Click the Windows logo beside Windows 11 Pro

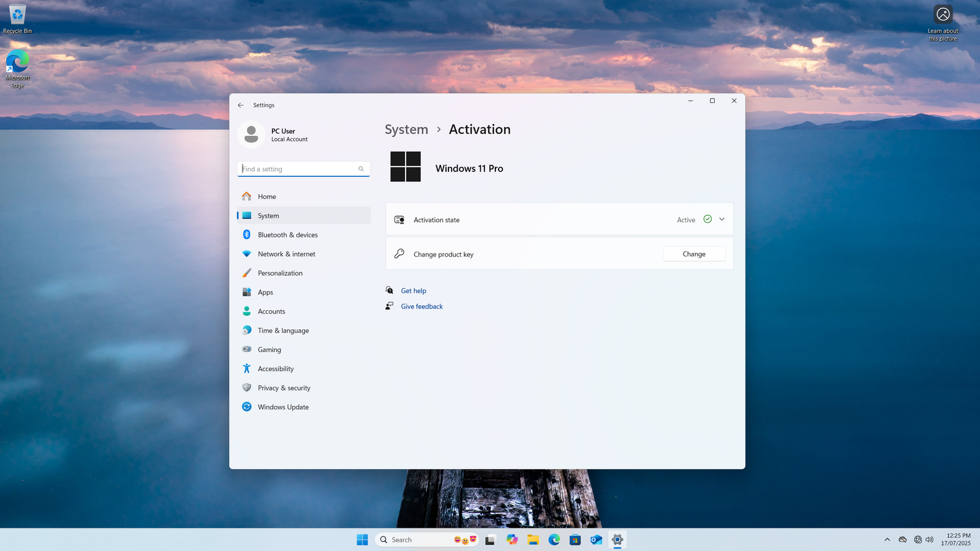405,167
